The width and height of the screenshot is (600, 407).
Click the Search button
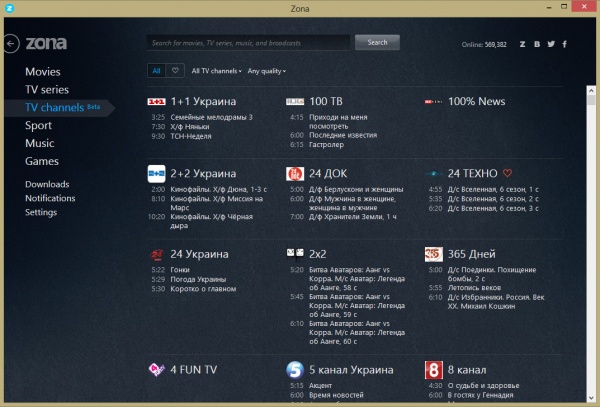pyautogui.click(x=377, y=42)
